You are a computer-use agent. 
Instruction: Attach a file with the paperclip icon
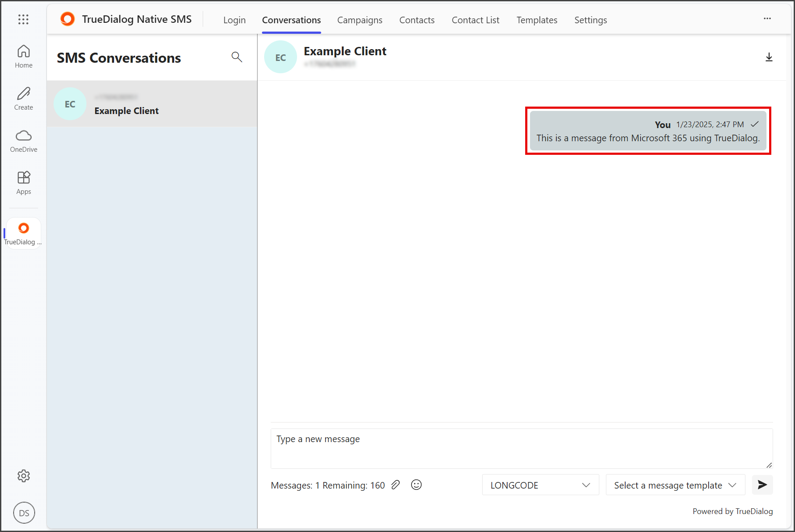coord(396,485)
